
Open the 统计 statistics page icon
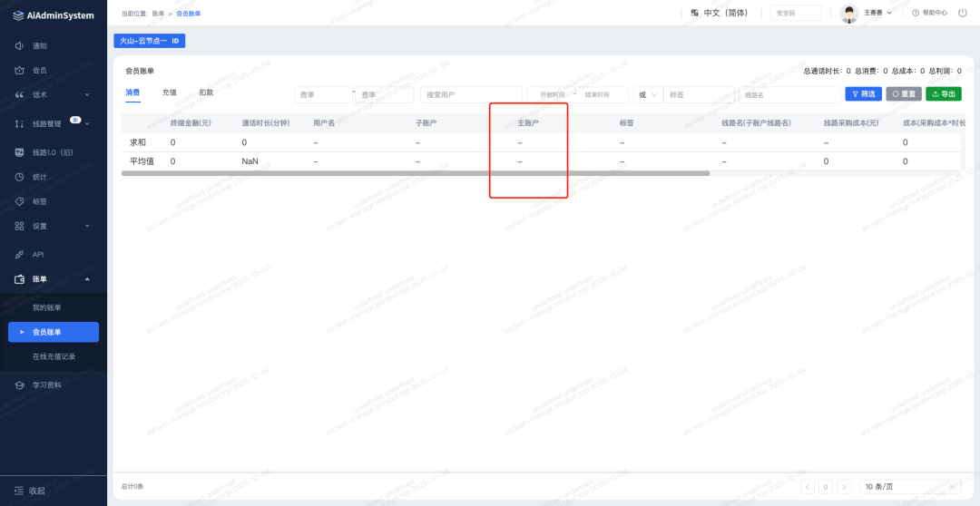click(20, 177)
